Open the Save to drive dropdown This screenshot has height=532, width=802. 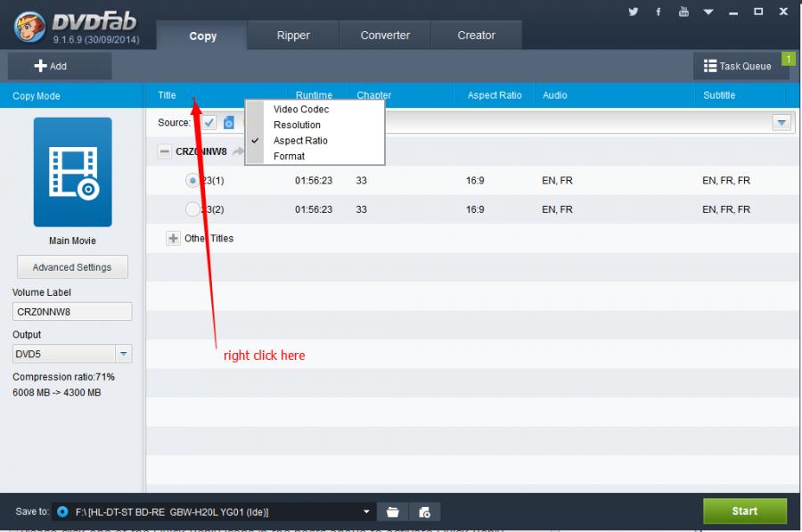366,512
